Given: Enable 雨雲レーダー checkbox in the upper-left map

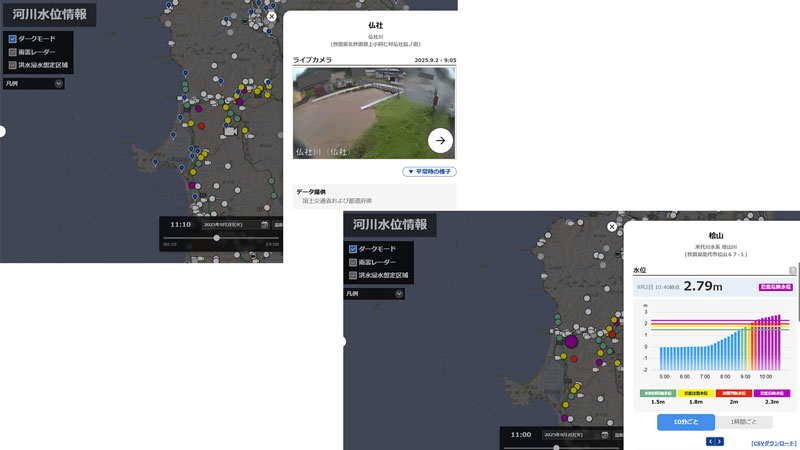Looking at the screenshot, I should click(12, 51).
